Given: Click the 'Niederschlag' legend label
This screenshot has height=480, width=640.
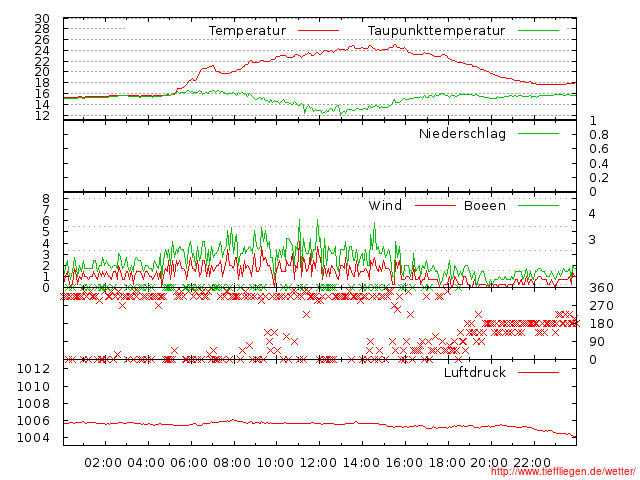Looking at the screenshot, I should point(462,133).
